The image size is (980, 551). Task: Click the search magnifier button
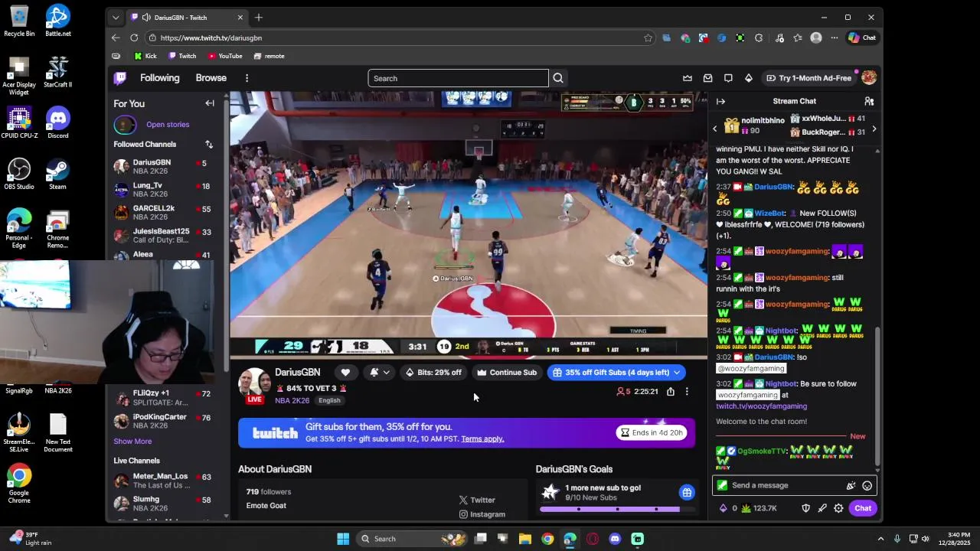pyautogui.click(x=558, y=78)
